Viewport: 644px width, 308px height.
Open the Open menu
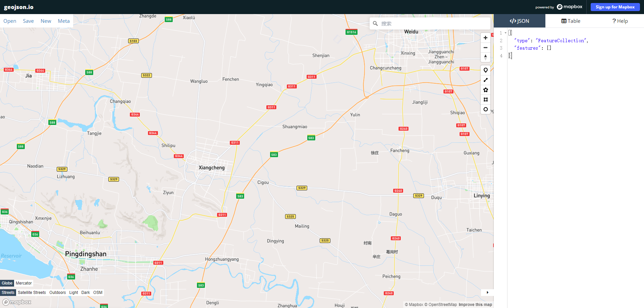coord(10,21)
